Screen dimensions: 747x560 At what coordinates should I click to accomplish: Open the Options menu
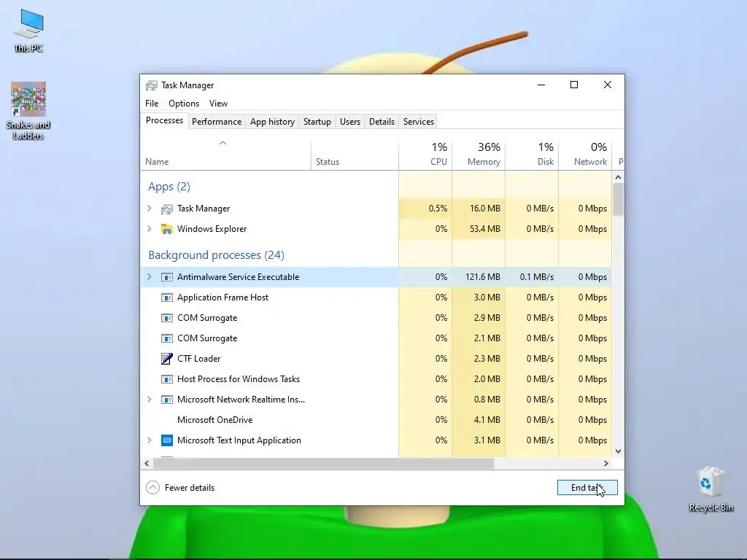184,104
